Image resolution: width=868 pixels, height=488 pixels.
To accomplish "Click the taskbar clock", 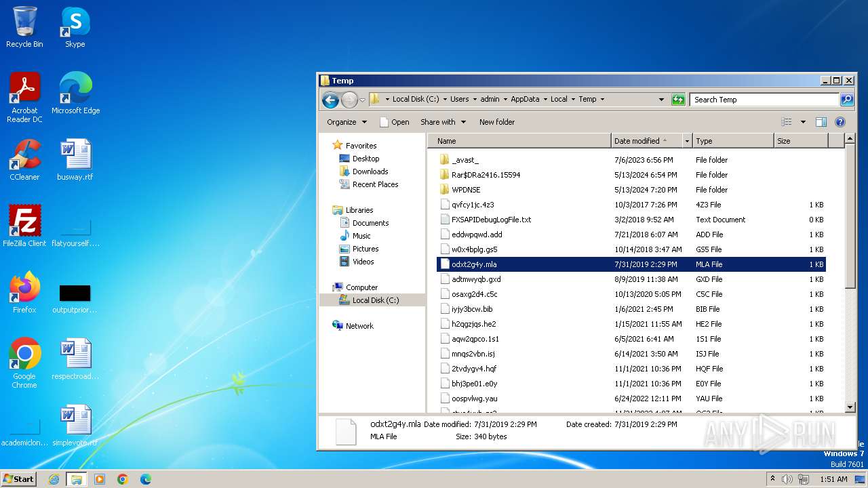I will tap(833, 479).
